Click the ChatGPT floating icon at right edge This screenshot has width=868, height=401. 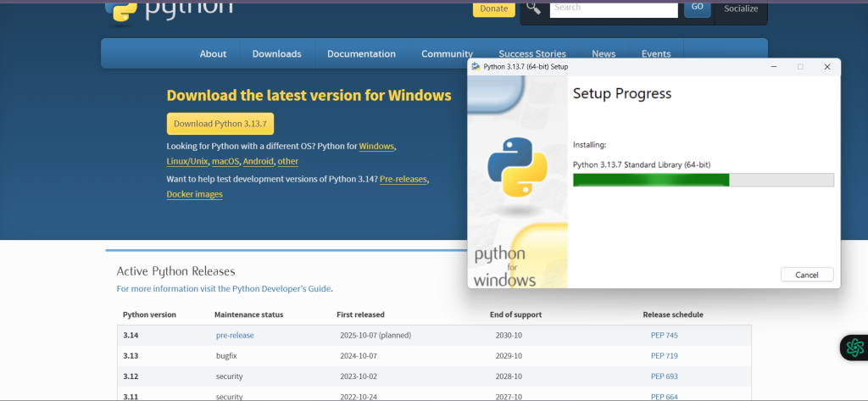click(854, 348)
